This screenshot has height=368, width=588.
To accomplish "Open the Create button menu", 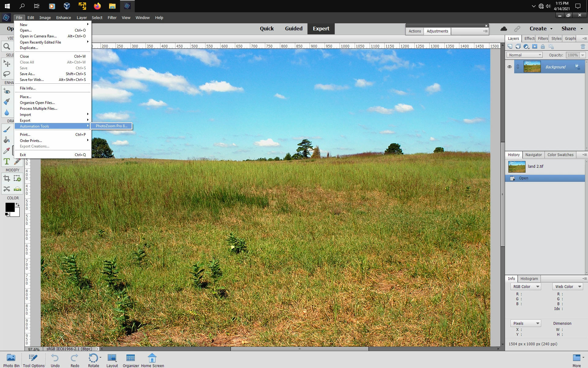I will tap(541, 29).
